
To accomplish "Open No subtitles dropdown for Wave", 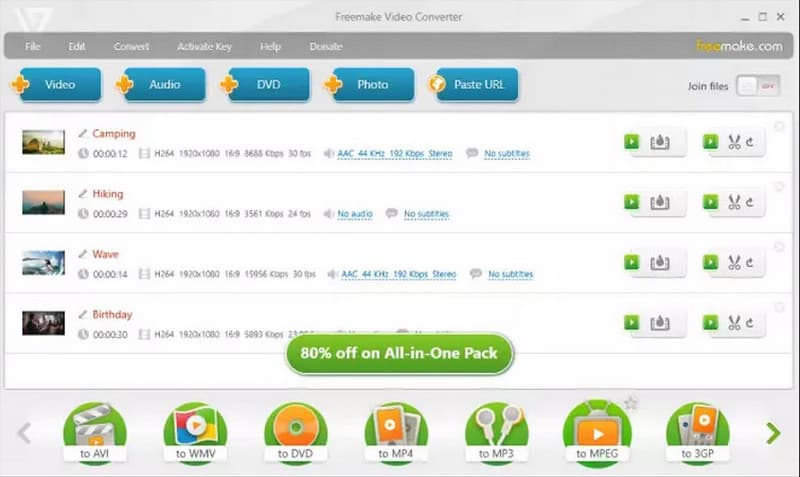I will click(508, 274).
